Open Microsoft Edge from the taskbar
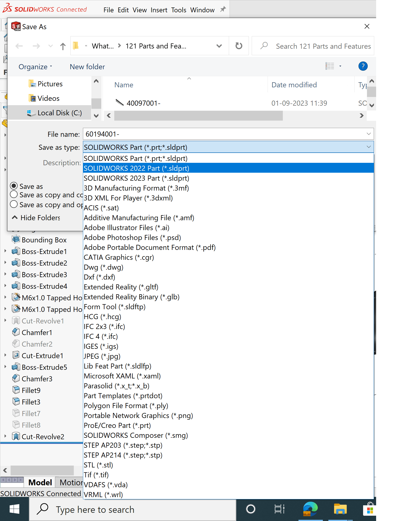The image size is (420, 521). 310,509
